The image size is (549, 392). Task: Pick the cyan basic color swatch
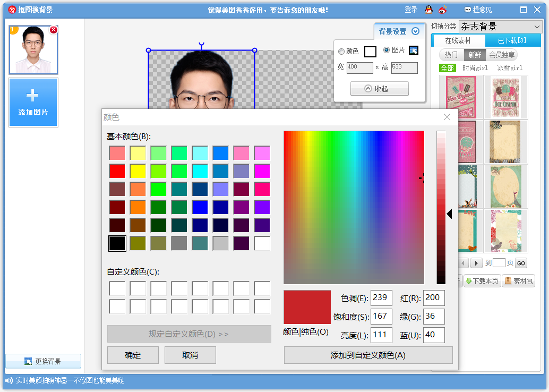pyautogui.click(x=200, y=172)
